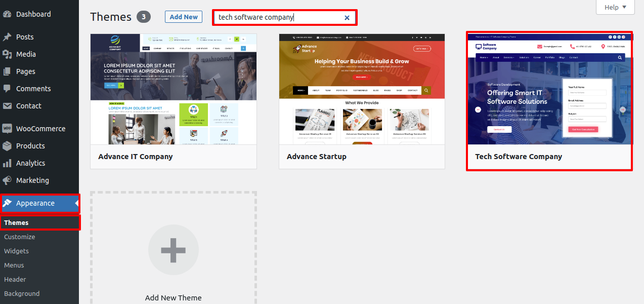Go to Menus under Appearance

click(x=14, y=265)
